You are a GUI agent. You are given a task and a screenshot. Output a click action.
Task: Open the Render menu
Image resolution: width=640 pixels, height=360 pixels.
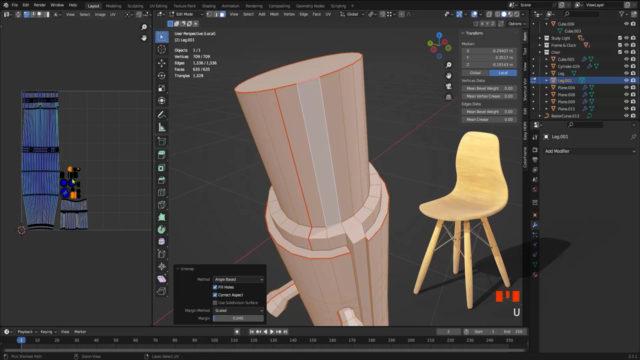click(40, 5)
